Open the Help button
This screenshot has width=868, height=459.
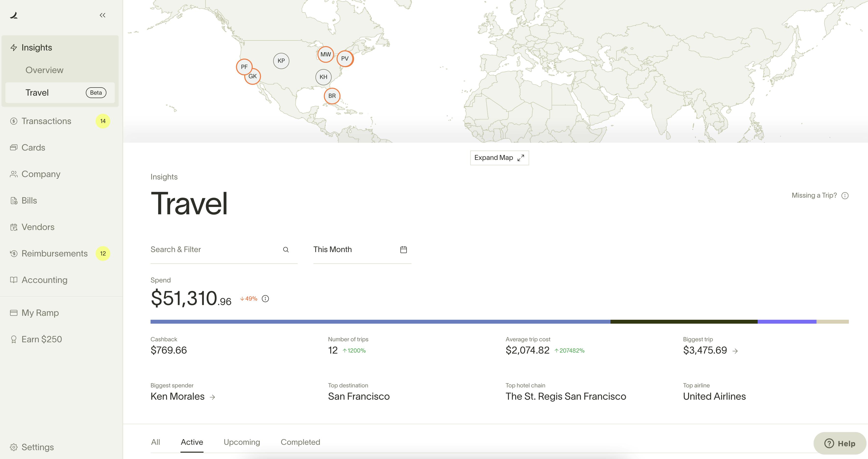[x=839, y=444]
